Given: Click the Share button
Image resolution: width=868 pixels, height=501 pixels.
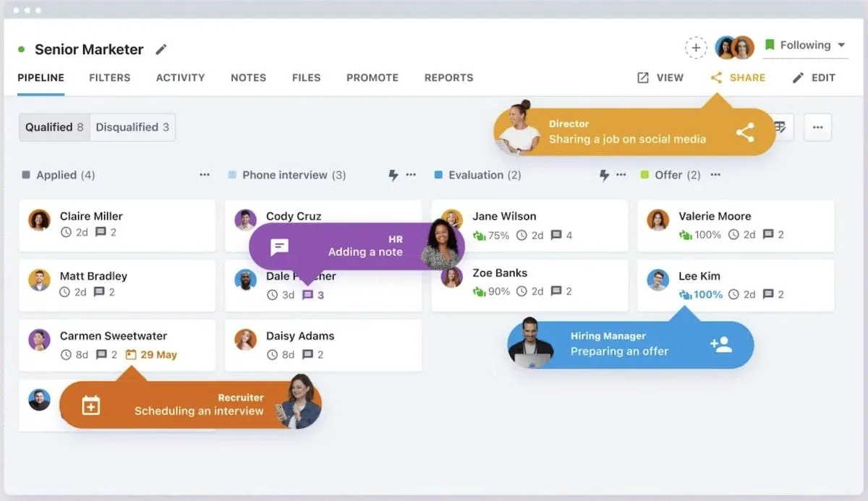Looking at the screenshot, I should (738, 77).
